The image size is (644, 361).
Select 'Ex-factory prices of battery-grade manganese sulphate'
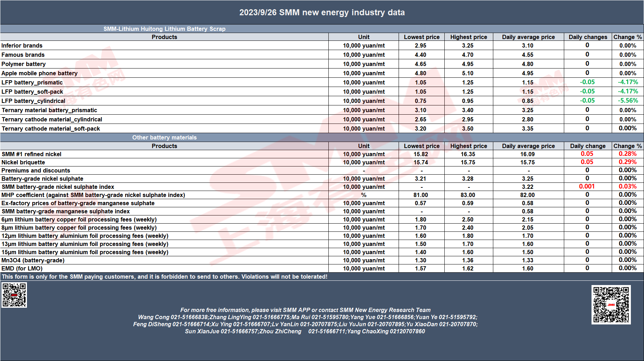78,203
